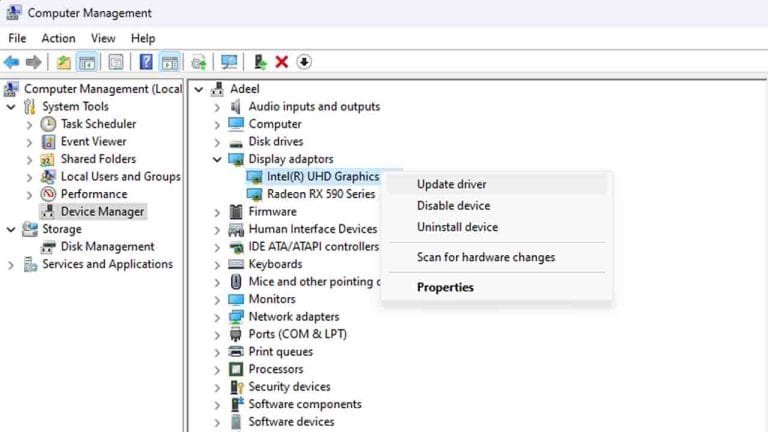The height and width of the screenshot is (432, 768).
Task: Select the Event Viewer tree item
Action: [x=93, y=142]
